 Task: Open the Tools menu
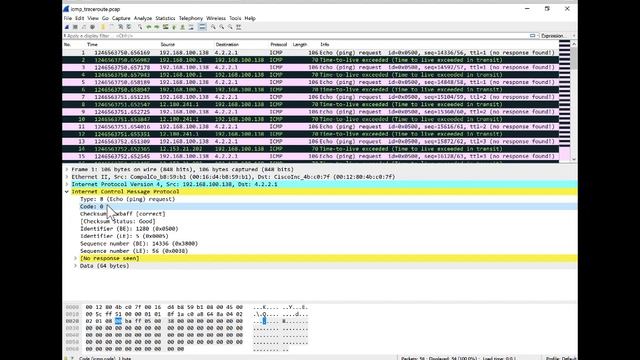[x=235, y=18]
